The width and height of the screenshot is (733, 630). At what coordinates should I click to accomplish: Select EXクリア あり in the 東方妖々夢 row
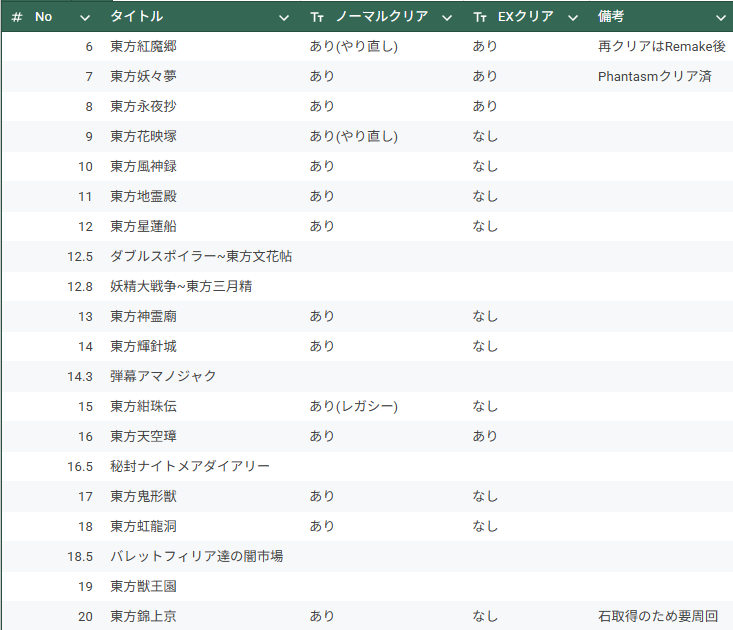[x=485, y=76]
